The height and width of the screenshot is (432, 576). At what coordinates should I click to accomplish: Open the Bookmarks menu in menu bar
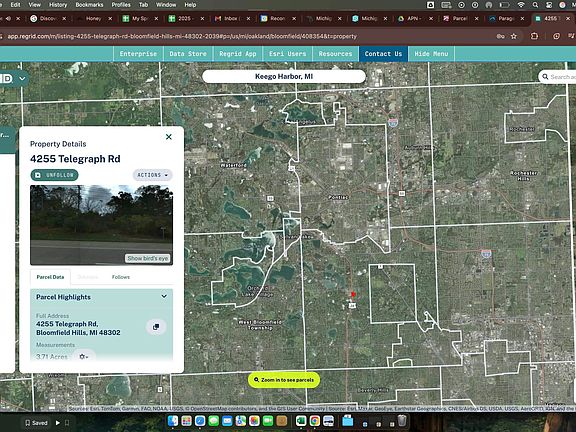(89, 5)
